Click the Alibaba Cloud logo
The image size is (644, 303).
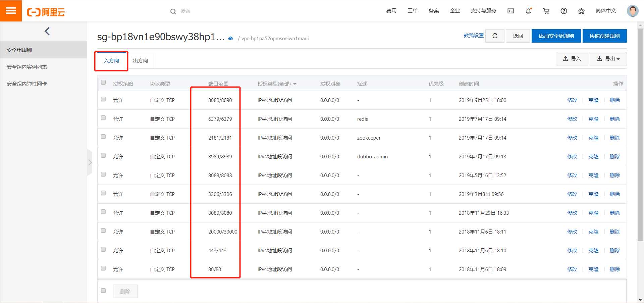coord(46,12)
